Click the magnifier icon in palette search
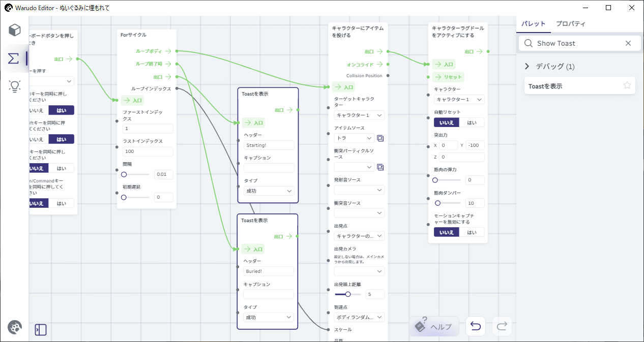This screenshot has height=342, width=644. coord(529,43)
